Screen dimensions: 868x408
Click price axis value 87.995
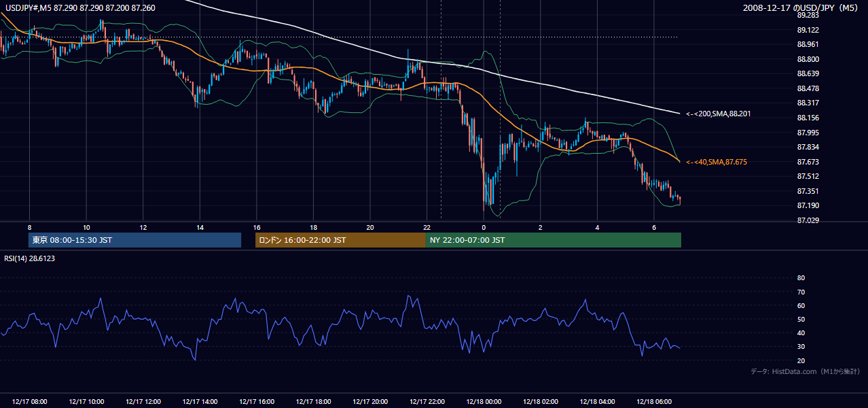[808, 133]
